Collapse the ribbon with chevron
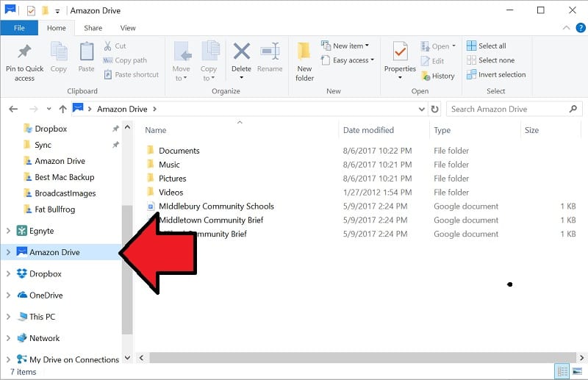Screen dimensions: 588x380 (566, 28)
